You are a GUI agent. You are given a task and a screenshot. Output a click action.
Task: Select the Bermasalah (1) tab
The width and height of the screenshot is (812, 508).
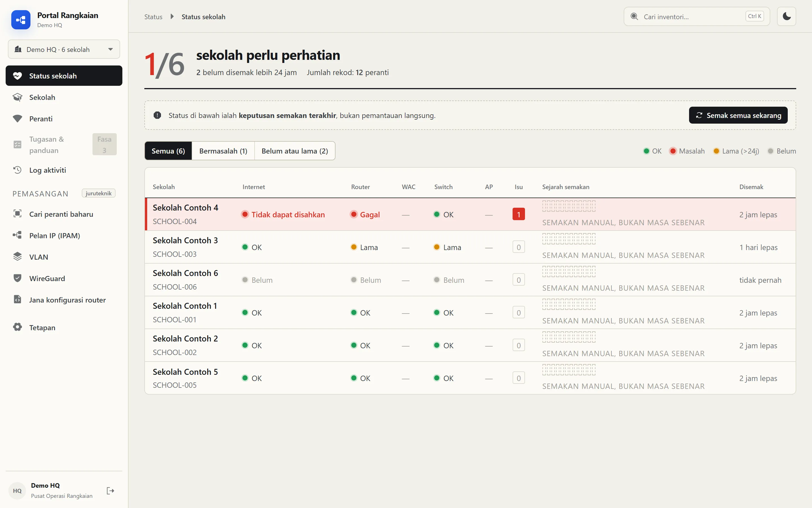[x=223, y=151]
